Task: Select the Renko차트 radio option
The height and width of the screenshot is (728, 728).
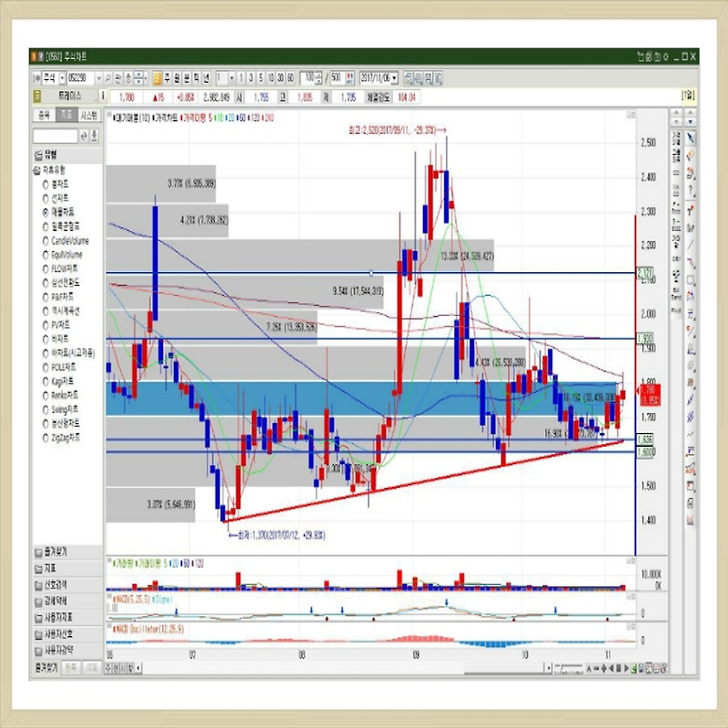Action: [x=45, y=396]
